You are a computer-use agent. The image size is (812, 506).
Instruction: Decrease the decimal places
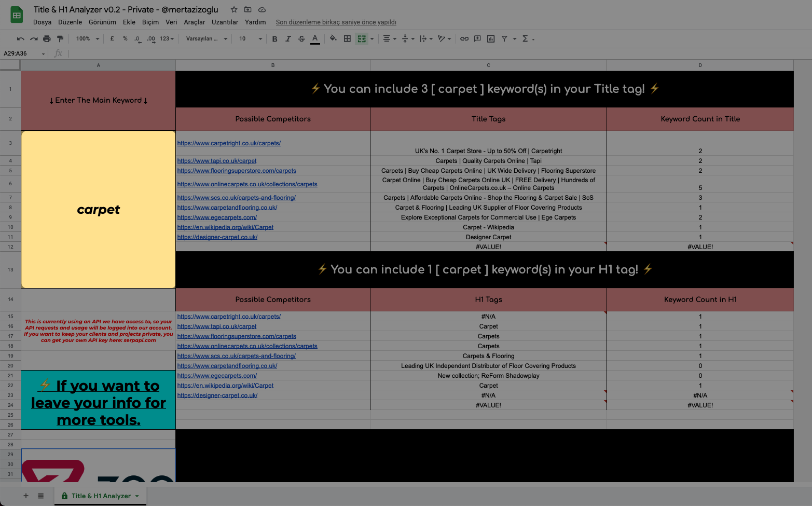pos(137,39)
